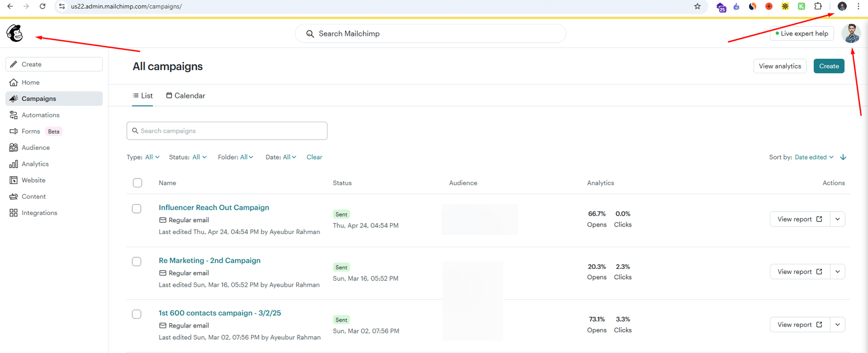Click the 66.7% Opens value

pyautogui.click(x=597, y=214)
